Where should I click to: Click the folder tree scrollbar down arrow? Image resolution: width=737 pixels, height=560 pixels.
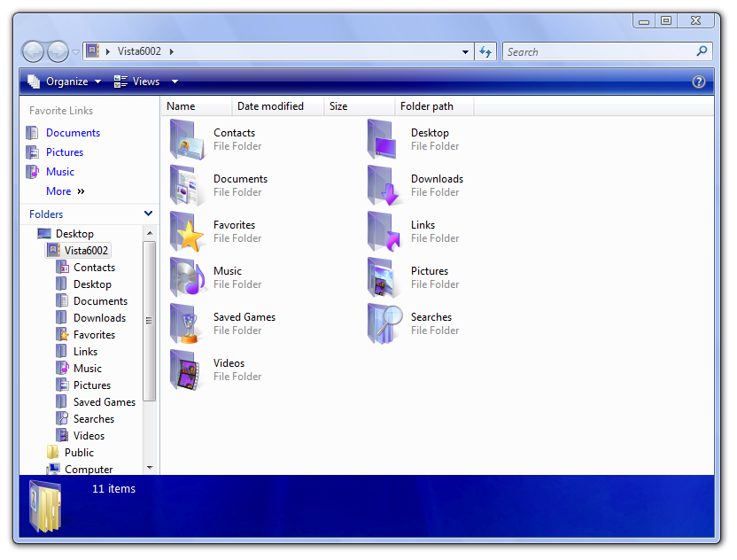tap(149, 467)
